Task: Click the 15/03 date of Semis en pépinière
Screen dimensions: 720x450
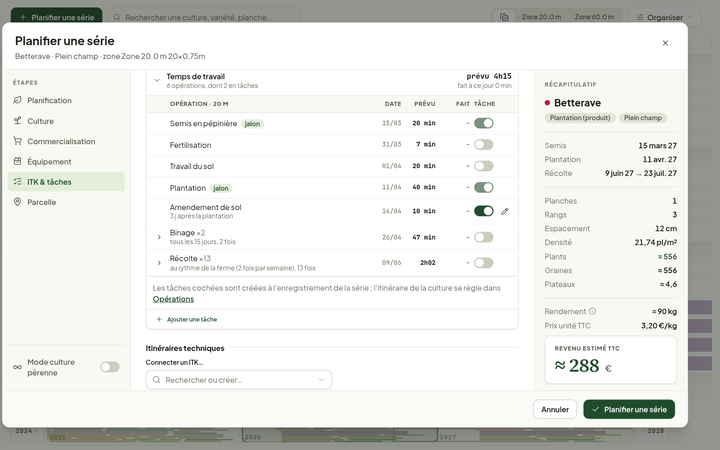Action: tap(392, 123)
